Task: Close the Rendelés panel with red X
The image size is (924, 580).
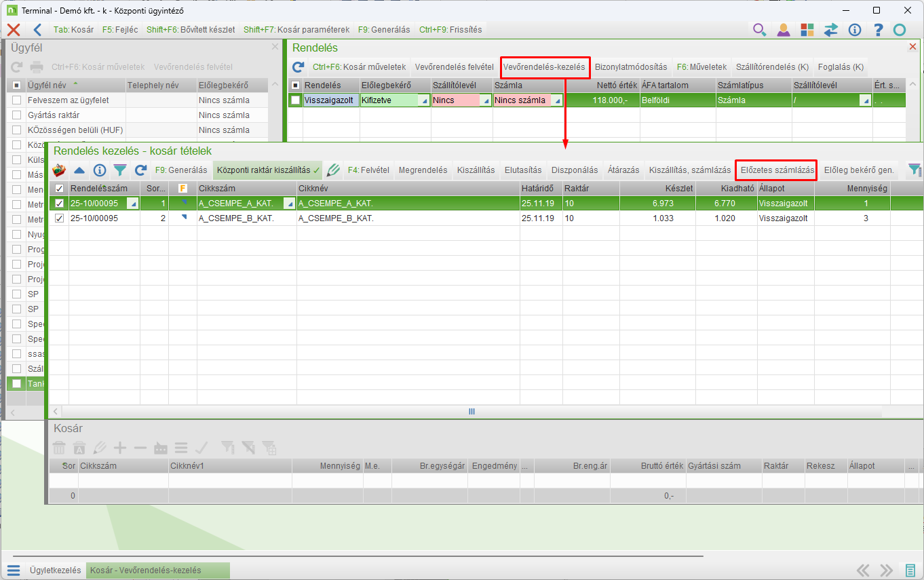Action: (912, 47)
